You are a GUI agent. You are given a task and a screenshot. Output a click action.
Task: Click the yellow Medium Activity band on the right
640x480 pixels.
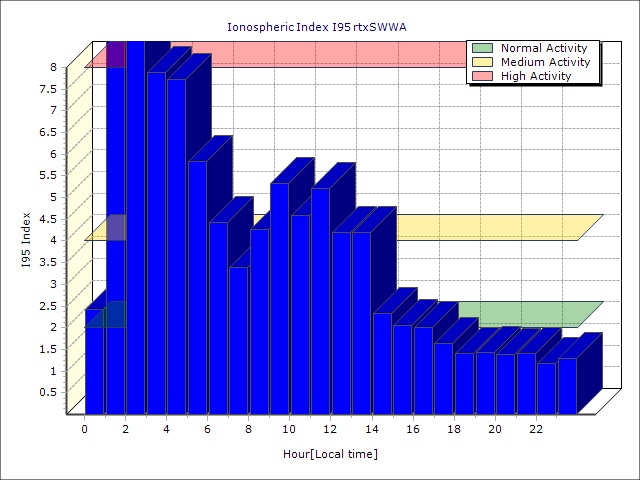pyautogui.click(x=500, y=227)
